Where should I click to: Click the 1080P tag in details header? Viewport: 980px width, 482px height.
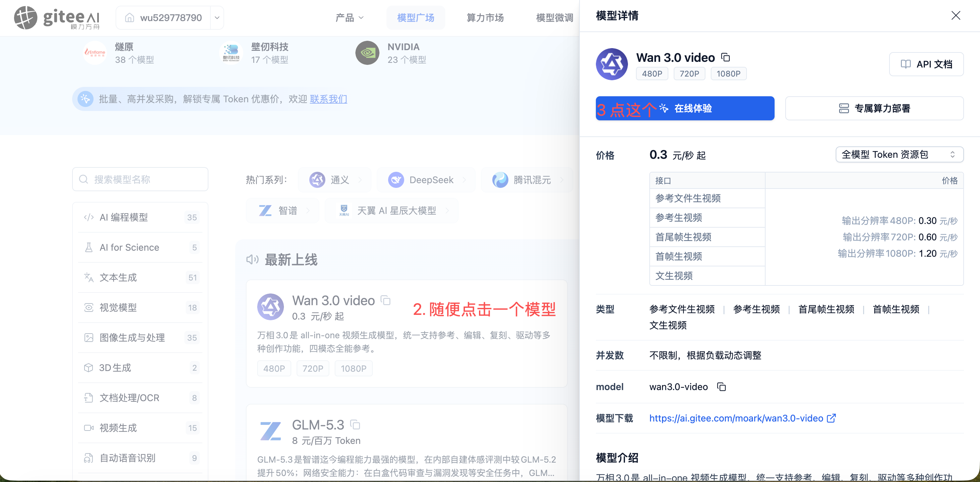(x=728, y=74)
